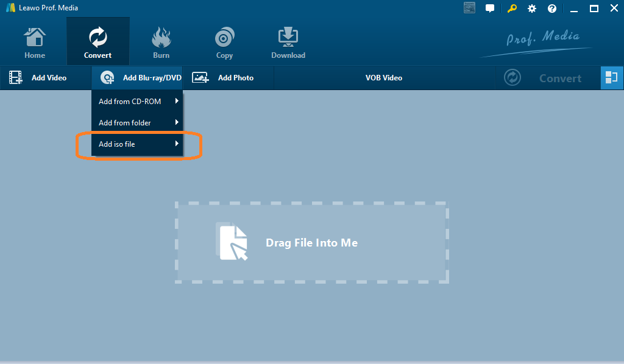Toggle the sidebar panel layout icon
The height and width of the screenshot is (364, 624).
[612, 77]
